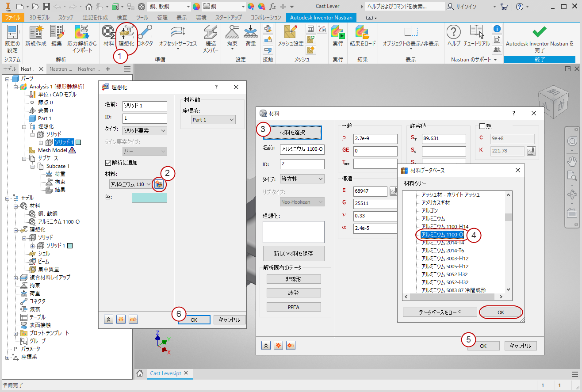Click new material icon beside 材料 dropdown
Screen dimensions: 582x392
(x=159, y=184)
